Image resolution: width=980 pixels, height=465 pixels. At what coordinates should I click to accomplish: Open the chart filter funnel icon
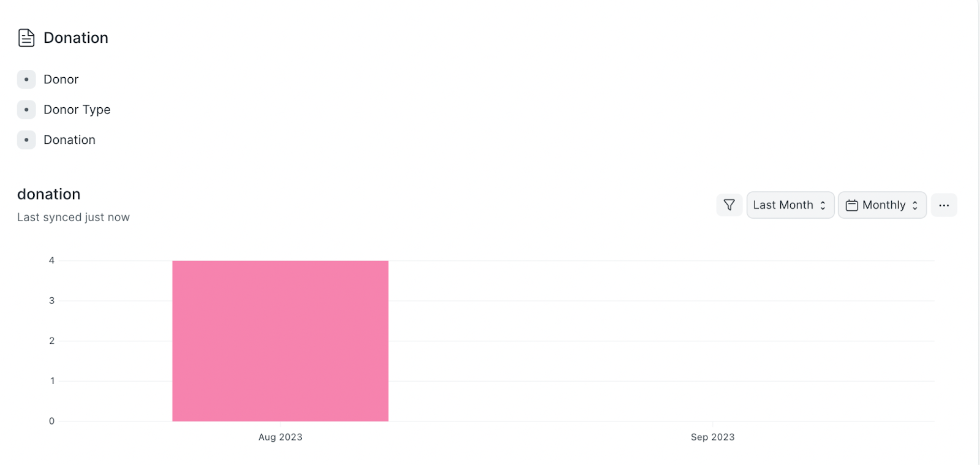coord(729,205)
